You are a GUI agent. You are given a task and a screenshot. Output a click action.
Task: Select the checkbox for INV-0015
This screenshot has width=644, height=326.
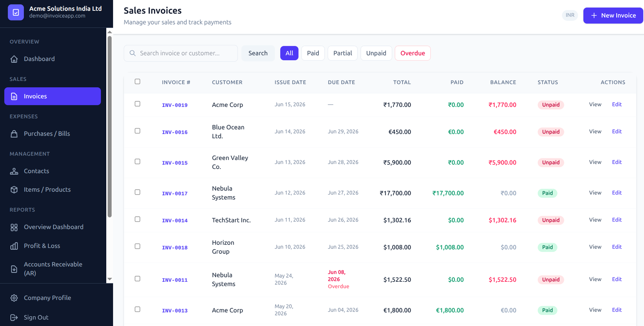tap(138, 162)
